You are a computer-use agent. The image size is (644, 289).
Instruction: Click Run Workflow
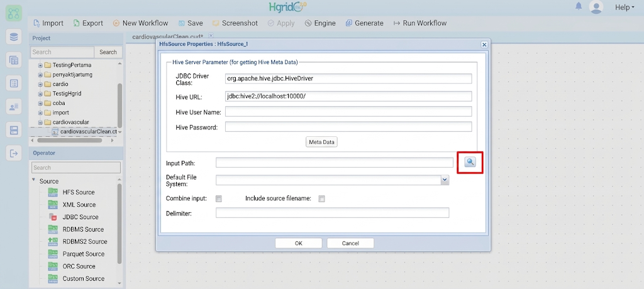[419, 23]
